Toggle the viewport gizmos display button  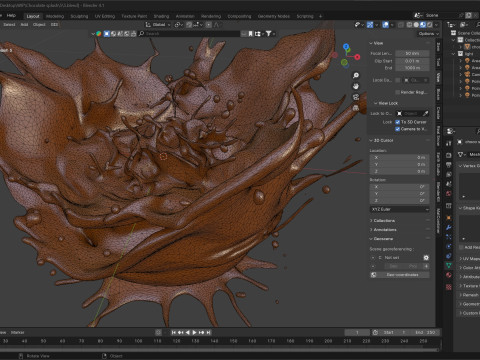click(x=370, y=25)
